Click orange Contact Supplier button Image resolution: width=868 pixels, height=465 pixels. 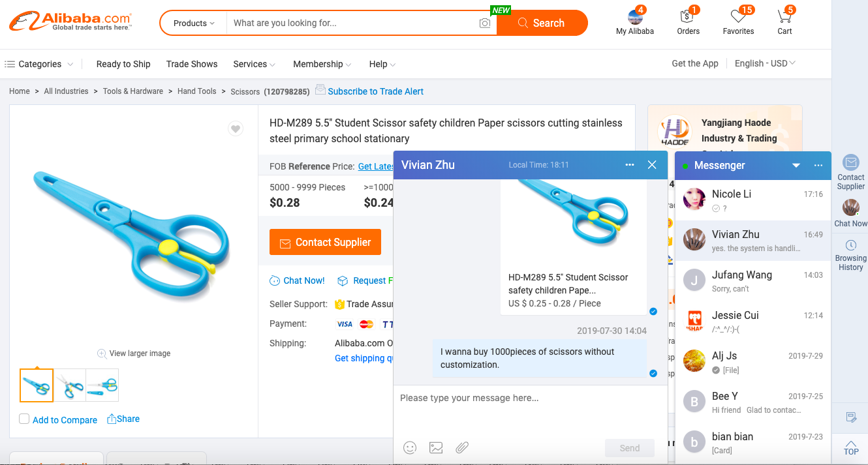(325, 242)
